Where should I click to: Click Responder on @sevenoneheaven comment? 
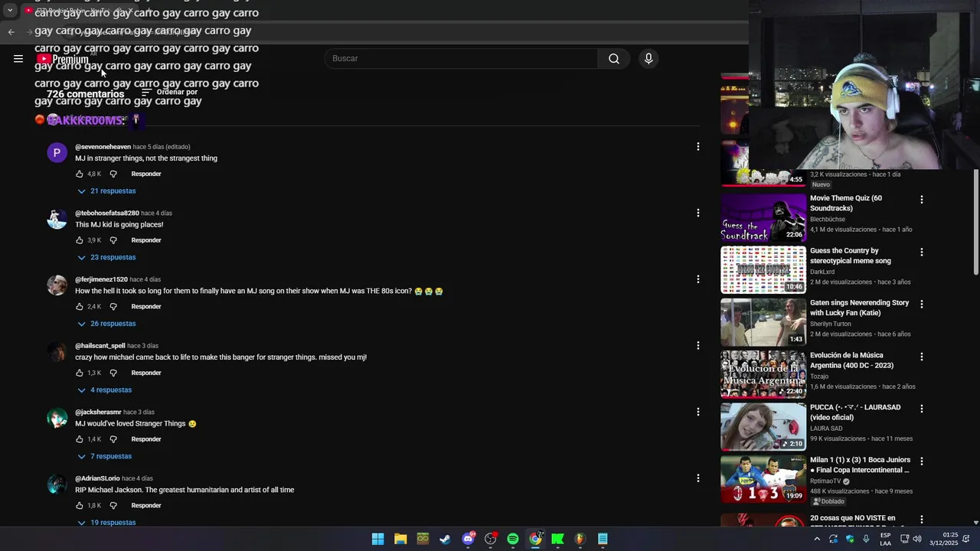tap(146, 174)
